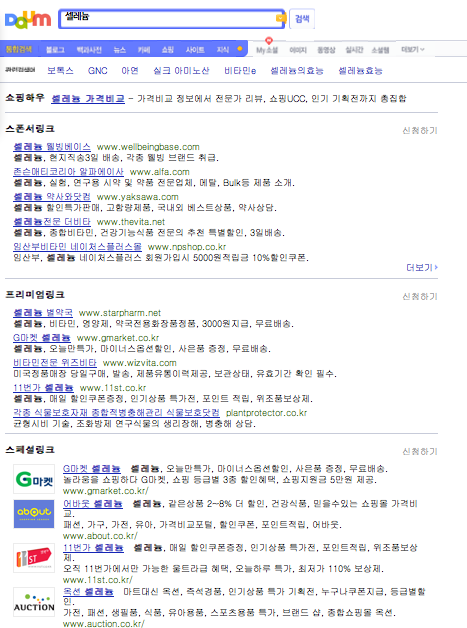
Task: Open the 셀레늄 별약국 link
Action: [x=43, y=313]
